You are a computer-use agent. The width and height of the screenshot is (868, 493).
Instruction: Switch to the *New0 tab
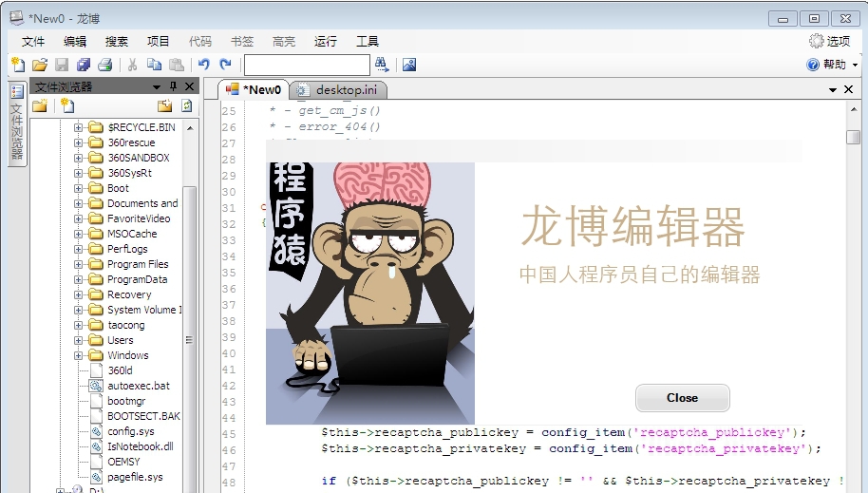pyautogui.click(x=254, y=89)
